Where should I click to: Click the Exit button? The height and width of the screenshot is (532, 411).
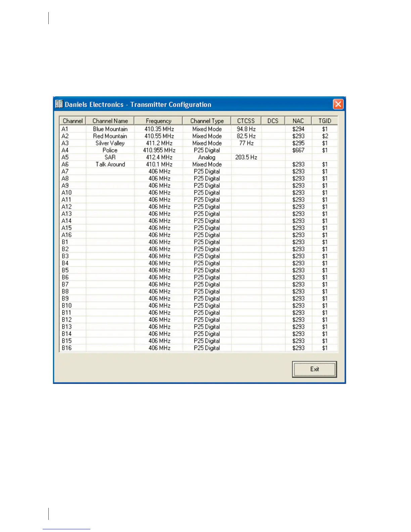click(x=314, y=369)
